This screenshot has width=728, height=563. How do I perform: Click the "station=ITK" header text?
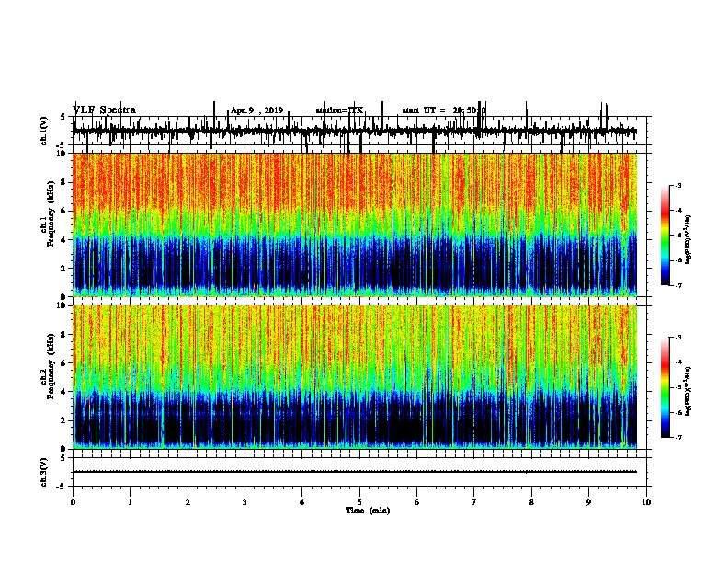coord(339,110)
